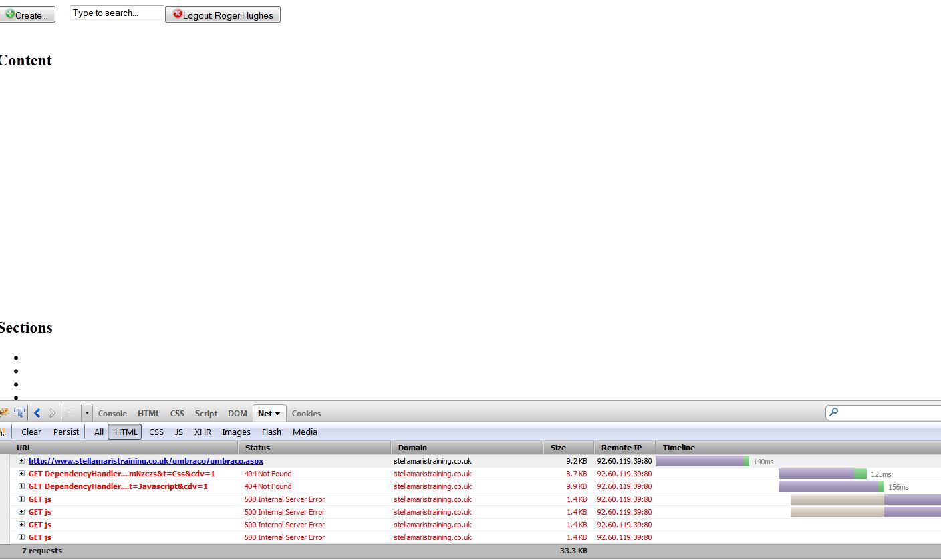Filter requests by CSS type
Image resolution: width=941 pixels, height=560 pixels.
pyautogui.click(x=156, y=432)
